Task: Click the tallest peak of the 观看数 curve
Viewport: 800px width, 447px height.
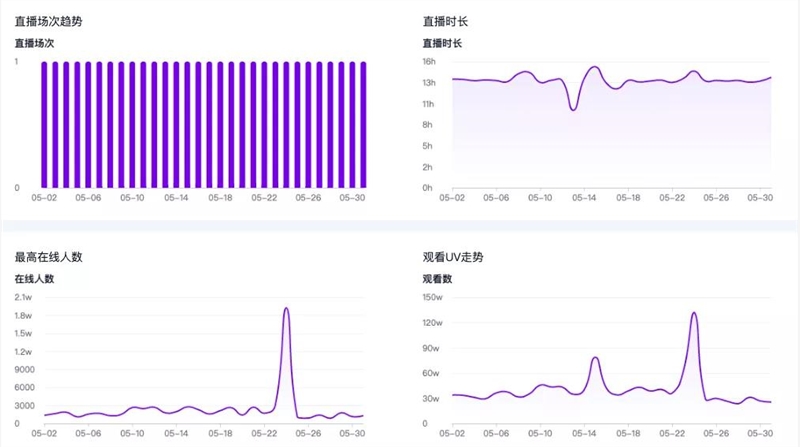Action: (694, 313)
